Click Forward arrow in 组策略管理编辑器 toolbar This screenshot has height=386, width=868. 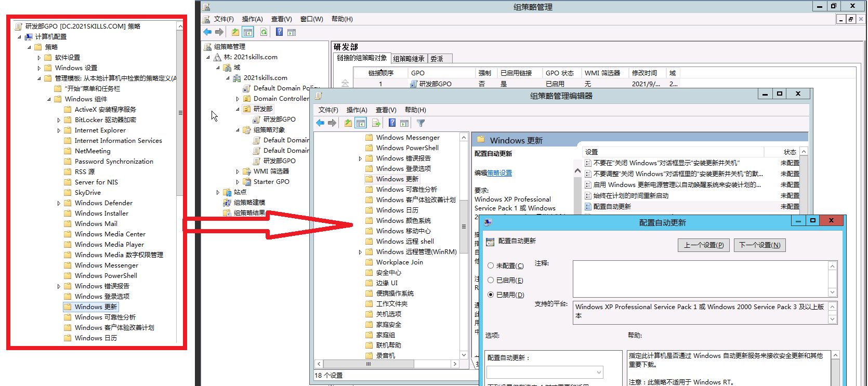pos(332,123)
